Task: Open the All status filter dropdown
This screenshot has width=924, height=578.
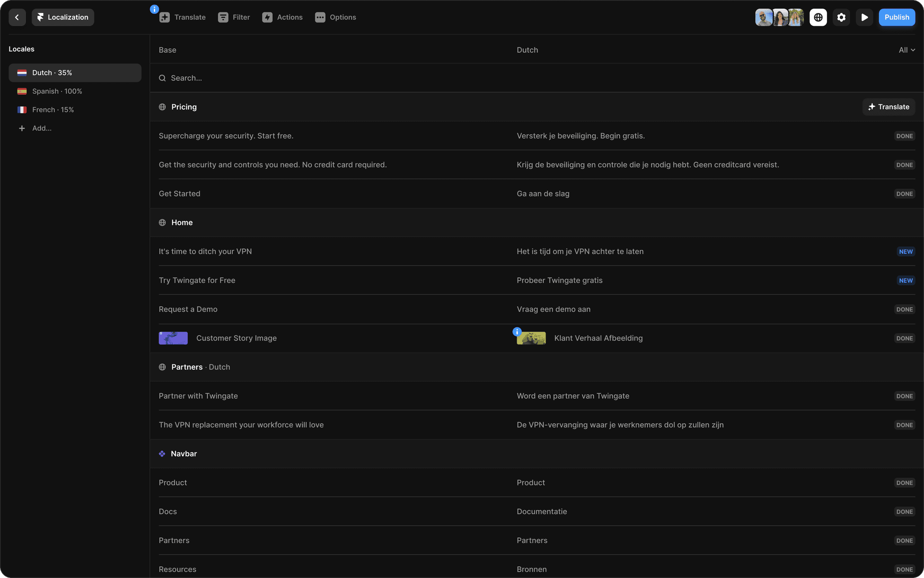Action: click(907, 50)
